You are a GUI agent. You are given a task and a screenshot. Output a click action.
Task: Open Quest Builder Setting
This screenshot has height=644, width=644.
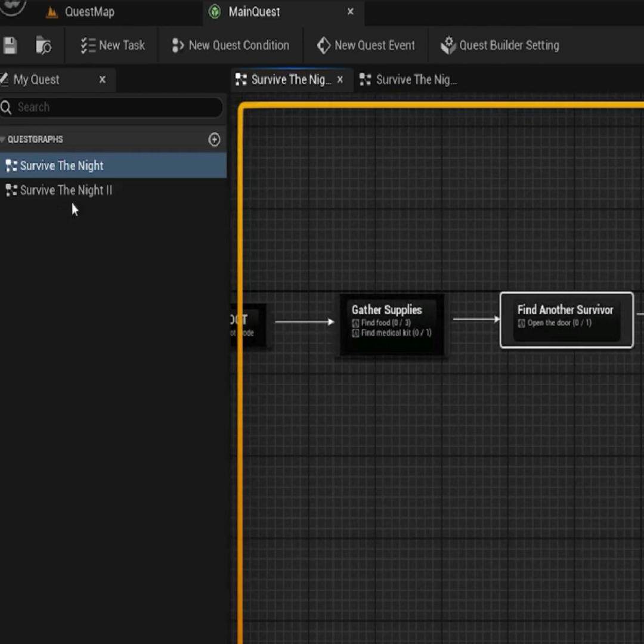coord(500,45)
